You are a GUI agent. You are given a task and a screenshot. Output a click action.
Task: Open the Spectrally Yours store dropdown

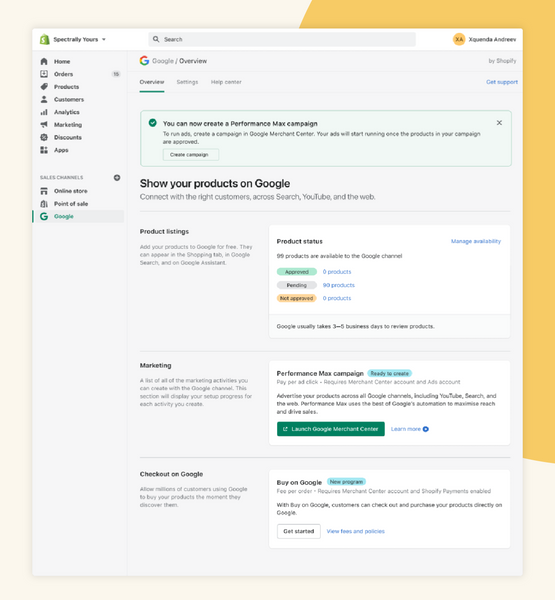tap(79, 39)
